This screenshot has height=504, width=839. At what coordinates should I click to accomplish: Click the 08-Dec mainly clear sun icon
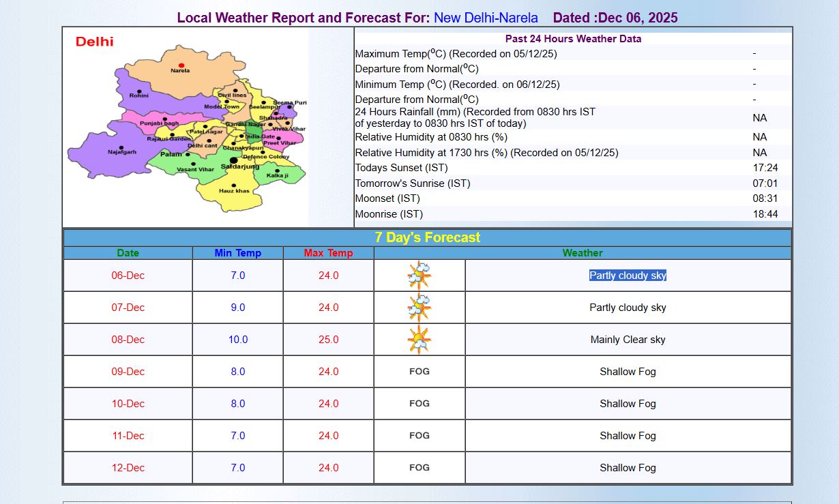pos(419,340)
